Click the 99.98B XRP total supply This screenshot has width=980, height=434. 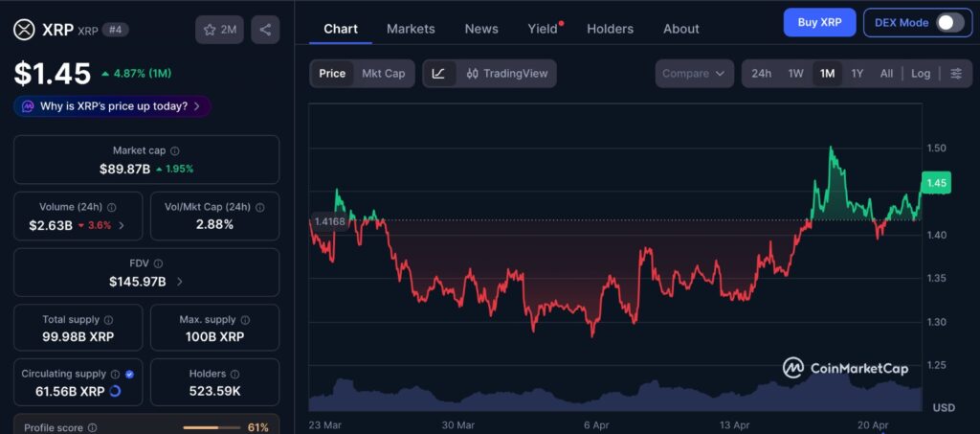(78, 337)
